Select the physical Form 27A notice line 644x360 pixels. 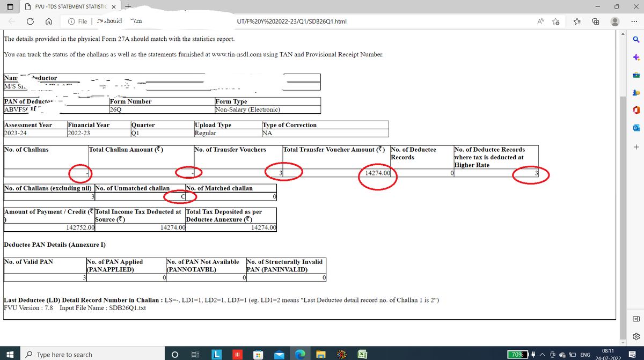tap(119, 39)
